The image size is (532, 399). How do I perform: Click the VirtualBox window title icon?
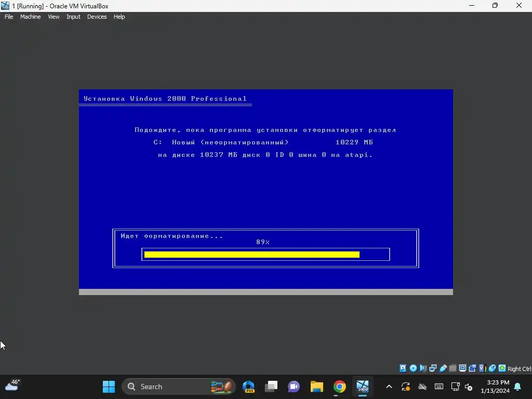pyautogui.click(x=5, y=6)
